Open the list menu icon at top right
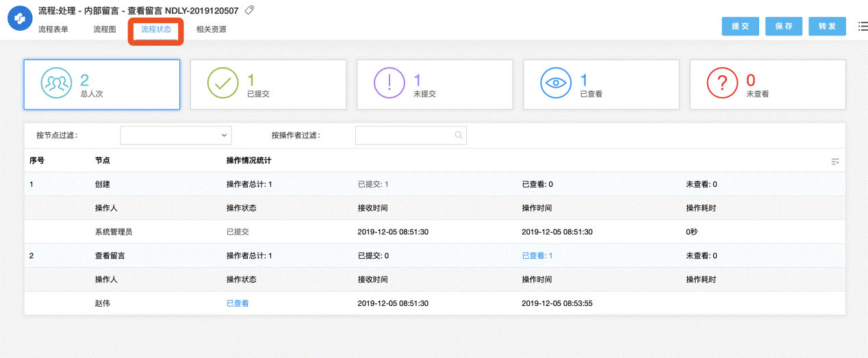Viewport: 868px width, 358px height. 862,26
